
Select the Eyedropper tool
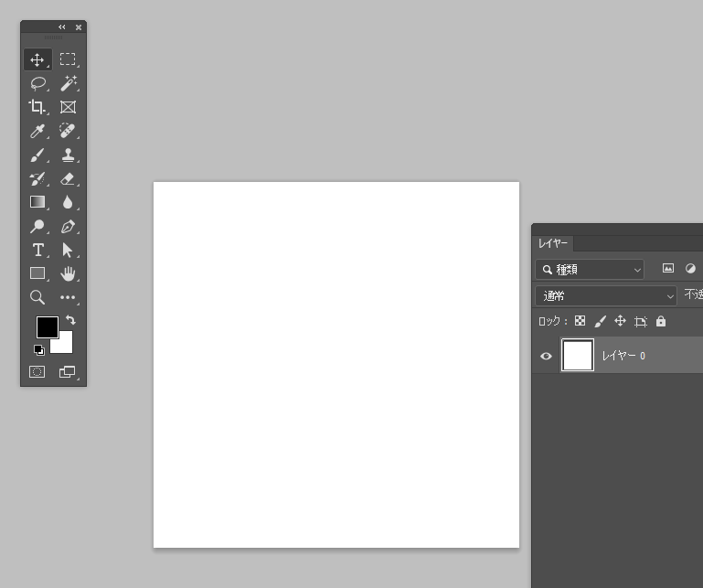tap(37, 131)
